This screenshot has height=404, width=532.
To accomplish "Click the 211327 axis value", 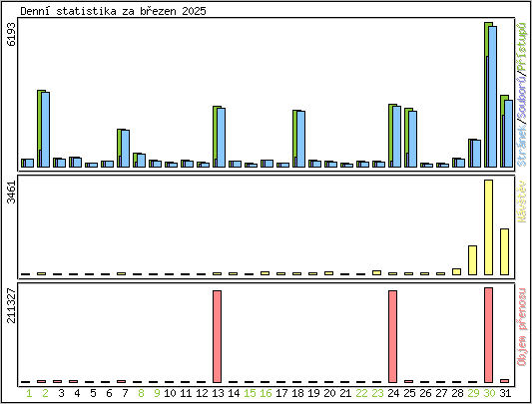I will point(12,306).
